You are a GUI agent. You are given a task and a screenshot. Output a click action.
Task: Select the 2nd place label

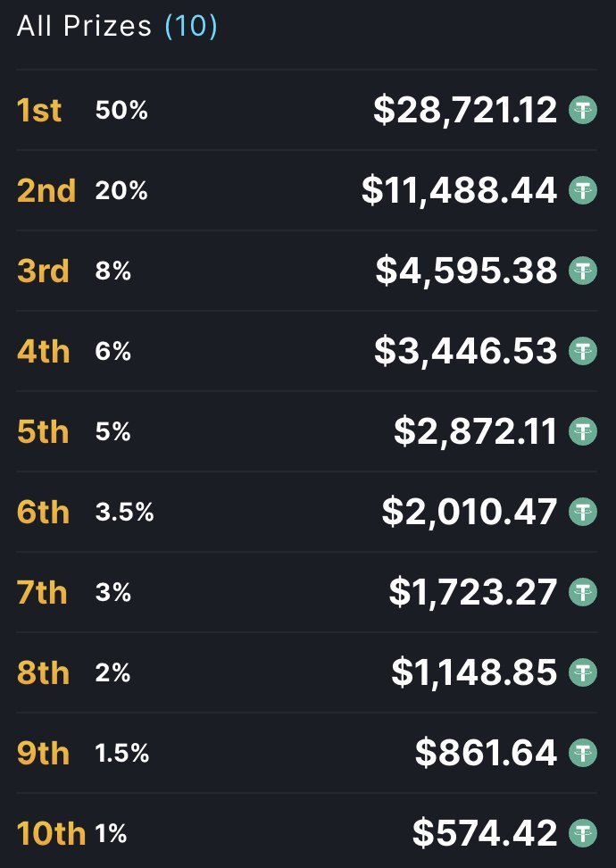point(46,190)
